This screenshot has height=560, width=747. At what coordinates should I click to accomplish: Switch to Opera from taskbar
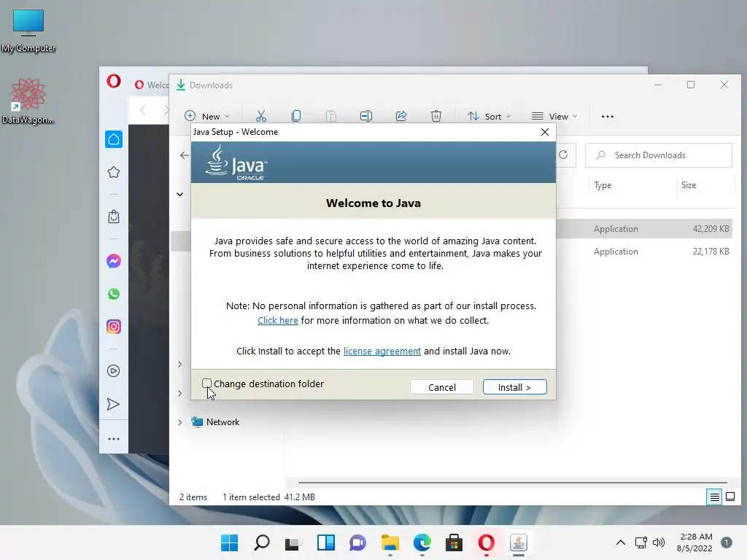(487, 542)
